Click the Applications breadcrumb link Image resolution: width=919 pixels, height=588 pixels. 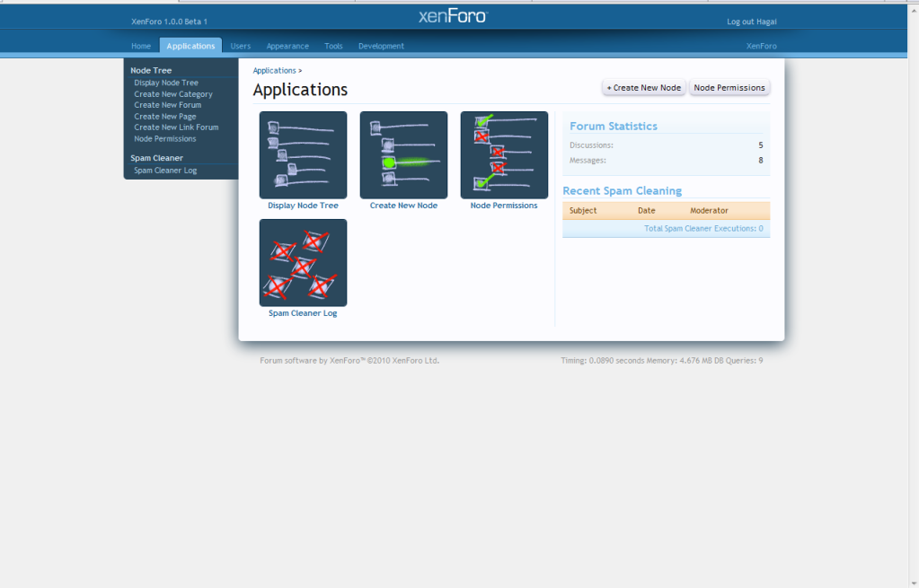click(274, 70)
